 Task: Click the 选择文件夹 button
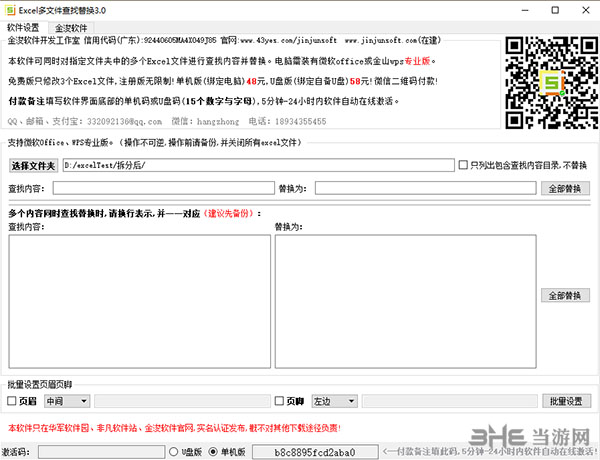point(33,166)
